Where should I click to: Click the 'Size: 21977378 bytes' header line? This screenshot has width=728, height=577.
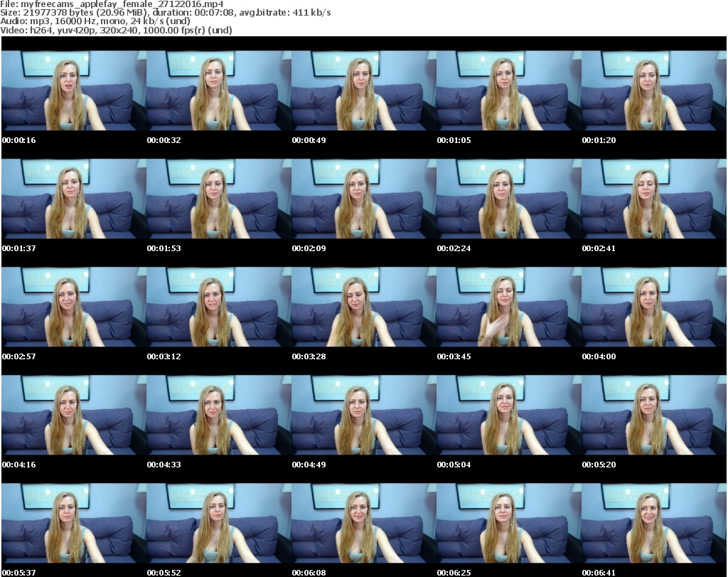click(x=165, y=13)
